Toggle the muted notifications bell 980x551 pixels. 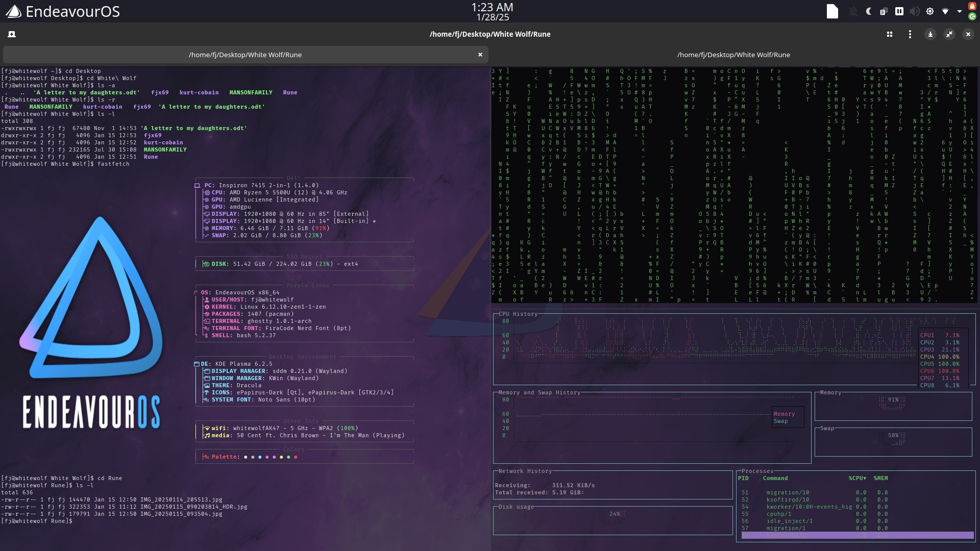pos(852,11)
